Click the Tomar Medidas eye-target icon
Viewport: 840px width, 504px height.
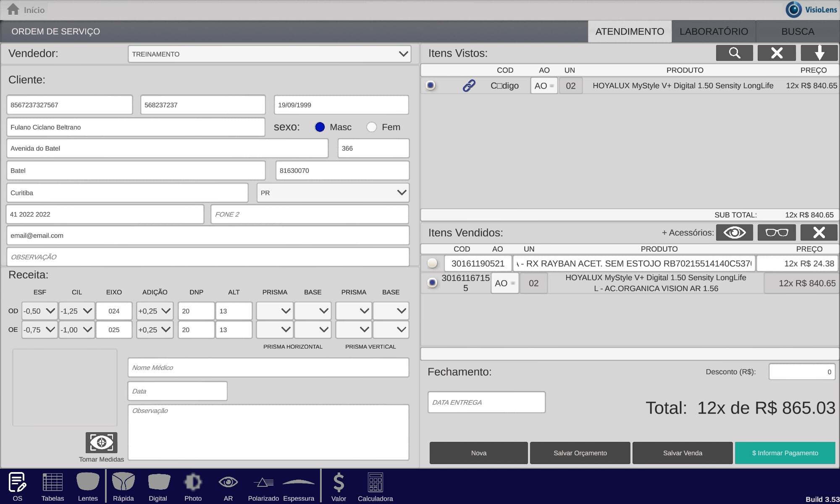click(x=101, y=442)
